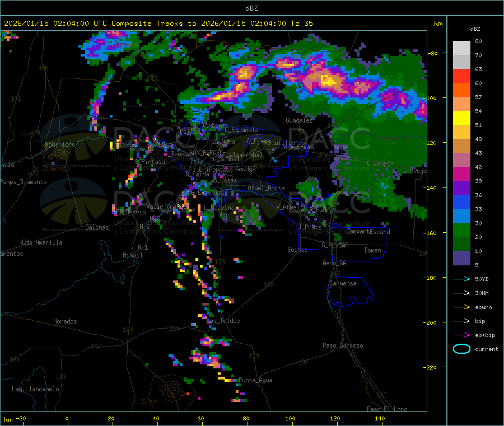Click the 'C_Española' map label
The width and height of the screenshot is (504, 426).
pyautogui.click(x=241, y=130)
